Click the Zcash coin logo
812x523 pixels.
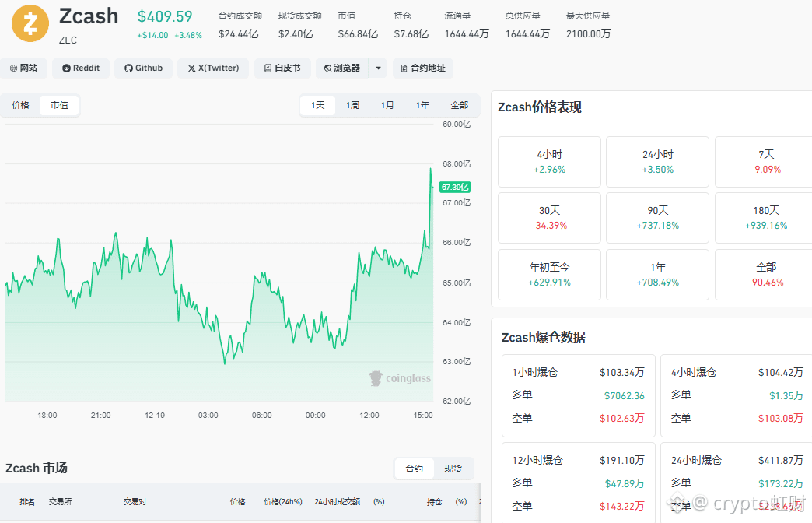tap(30, 24)
